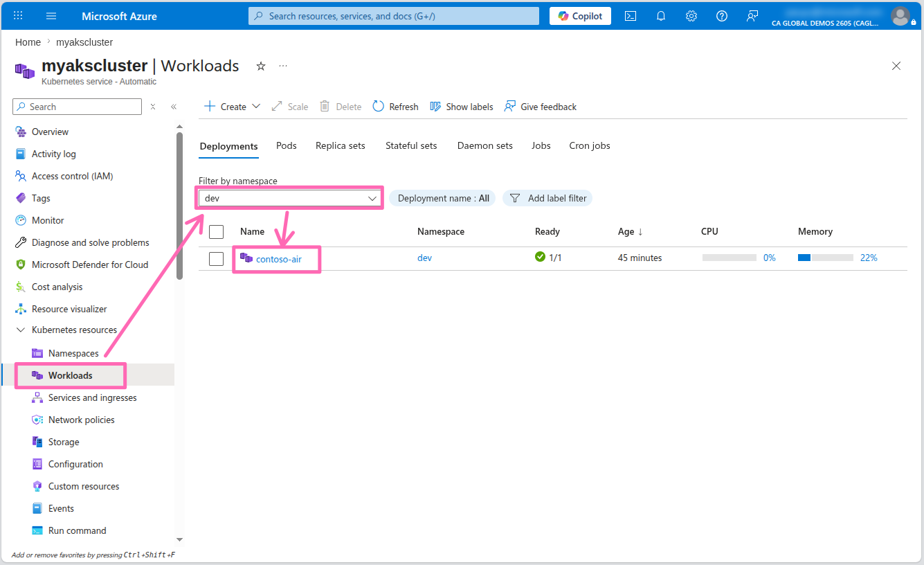
Task: Click the Network policies icon
Action: pyautogui.click(x=37, y=420)
